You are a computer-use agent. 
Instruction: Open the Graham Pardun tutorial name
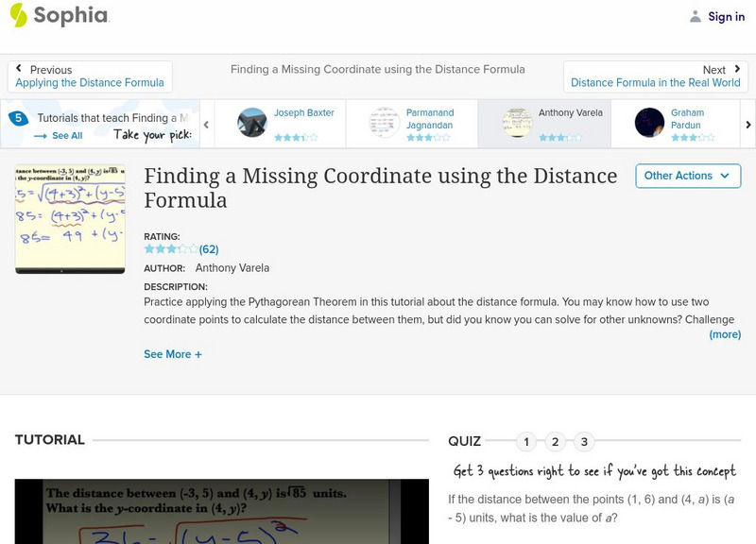[687, 119]
